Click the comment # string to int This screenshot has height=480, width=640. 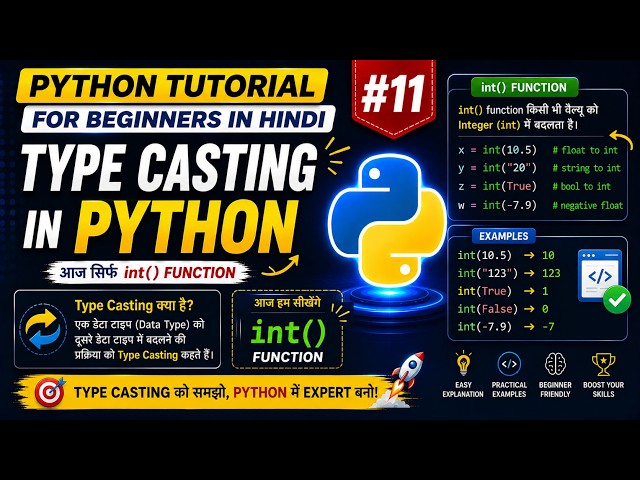pyautogui.click(x=587, y=168)
